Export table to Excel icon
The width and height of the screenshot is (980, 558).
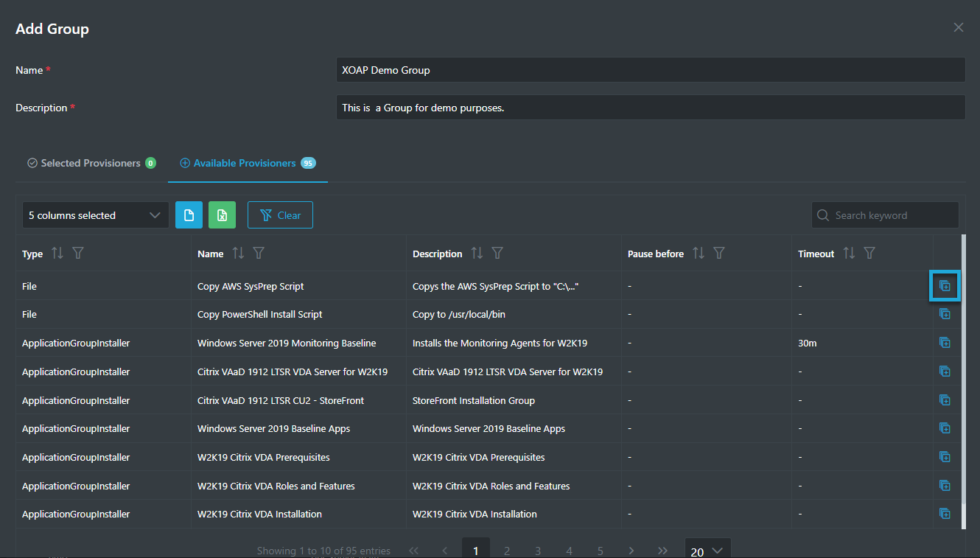coord(223,215)
